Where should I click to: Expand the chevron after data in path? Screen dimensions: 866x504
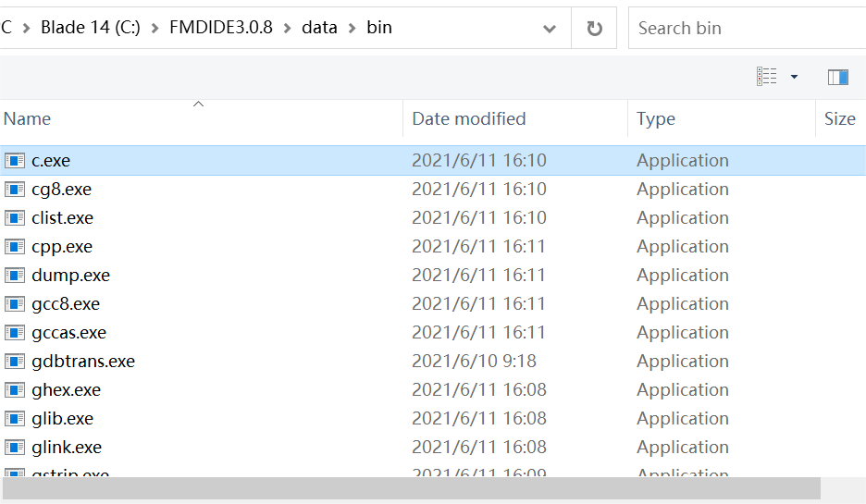click(x=352, y=28)
